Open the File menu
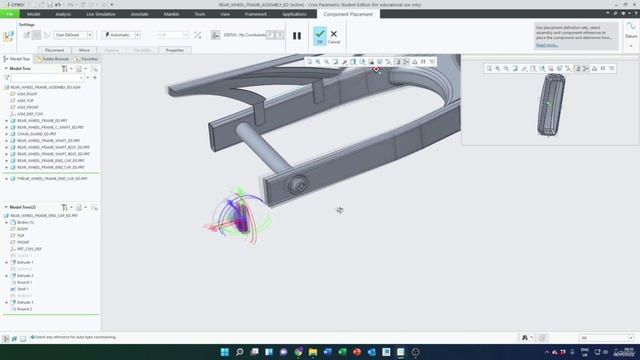This screenshot has width=640, height=360. [x=9, y=14]
